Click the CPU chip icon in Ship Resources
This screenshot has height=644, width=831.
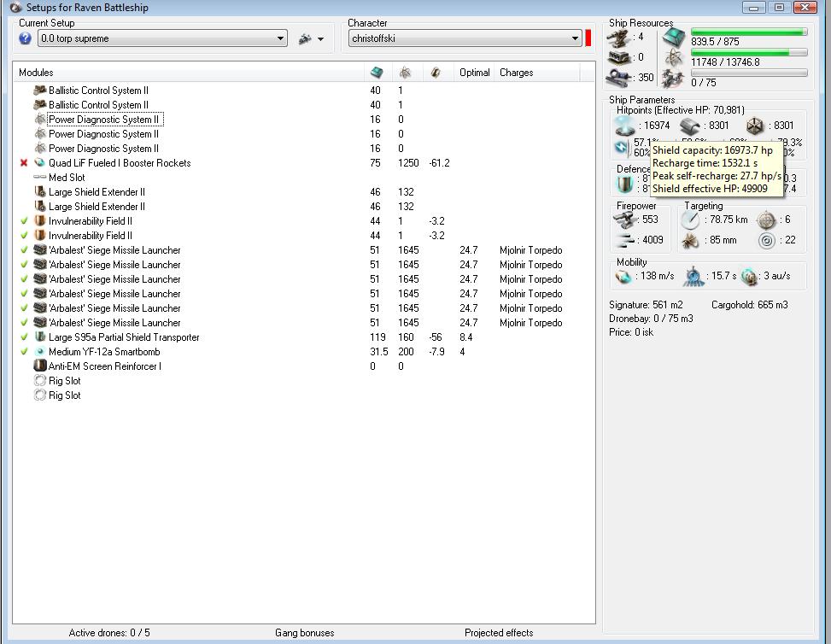click(674, 38)
